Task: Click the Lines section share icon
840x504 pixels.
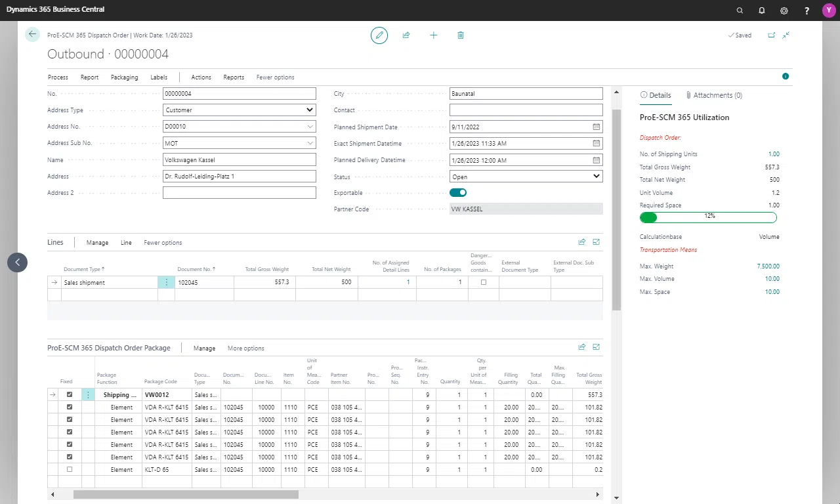Action: tap(582, 242)
